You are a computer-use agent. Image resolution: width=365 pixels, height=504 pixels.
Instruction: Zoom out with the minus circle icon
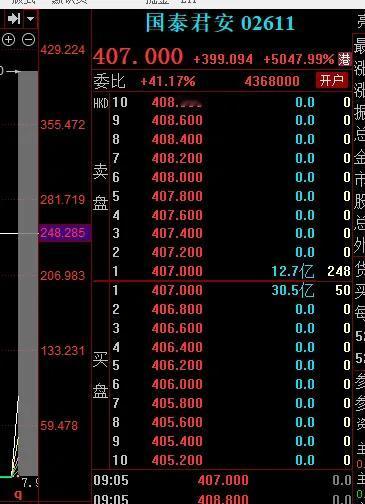click(29, 40)
